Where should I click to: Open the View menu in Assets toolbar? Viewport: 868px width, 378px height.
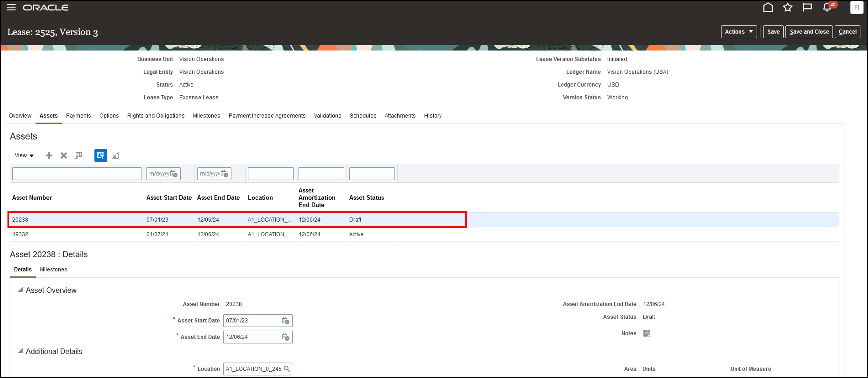tap(24, 155)
